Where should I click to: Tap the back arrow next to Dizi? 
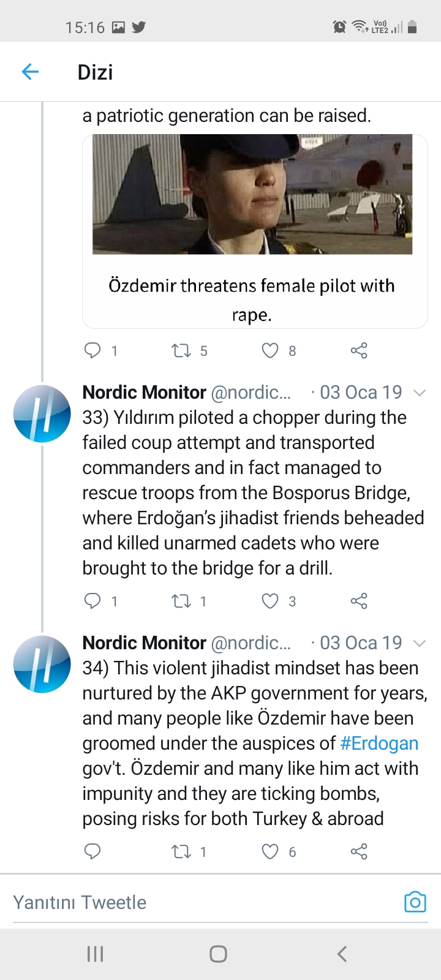tap(30, 72)
